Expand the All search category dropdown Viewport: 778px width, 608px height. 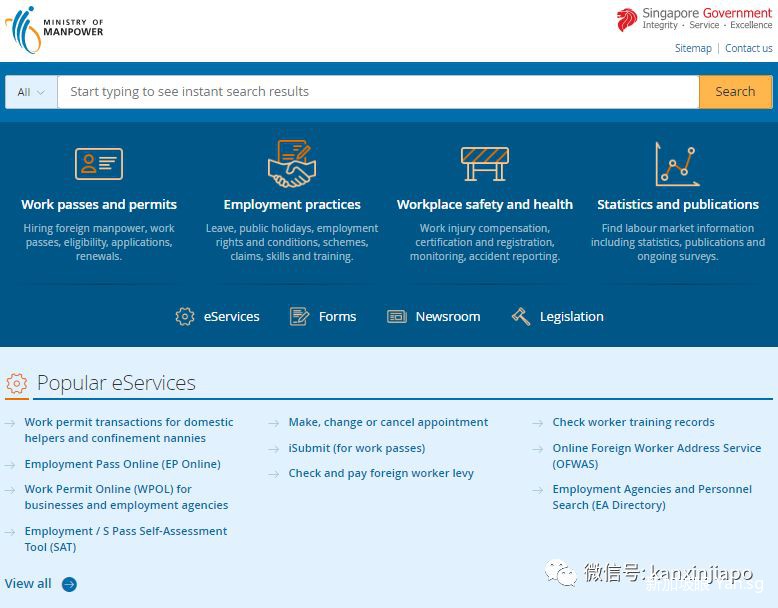pyautogui.click(x=31, y=92)
